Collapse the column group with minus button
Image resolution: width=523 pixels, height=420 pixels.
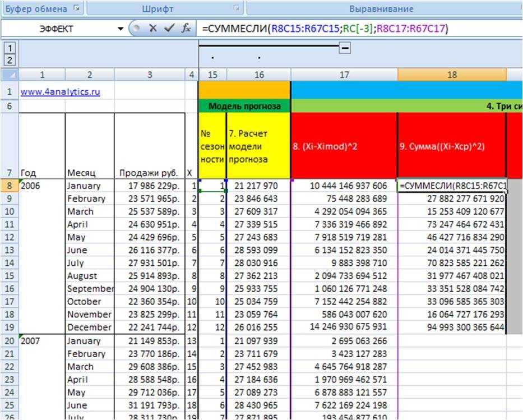pyautogui.click(x=345, y=49)
